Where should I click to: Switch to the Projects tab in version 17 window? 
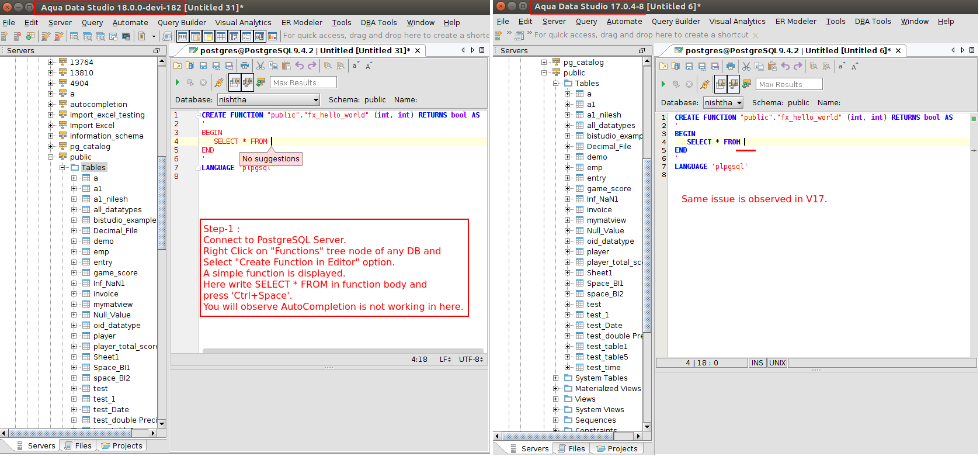617,449
